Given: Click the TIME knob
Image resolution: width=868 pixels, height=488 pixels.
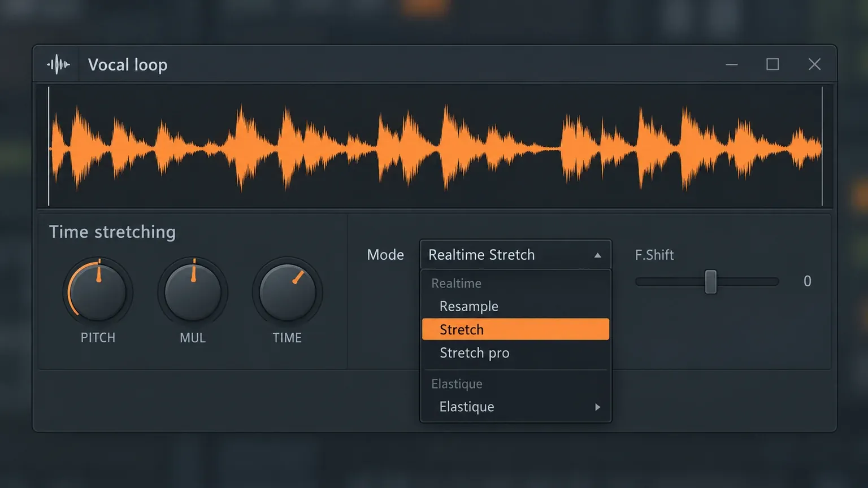Looking at the screenshot, I should 287,292.
